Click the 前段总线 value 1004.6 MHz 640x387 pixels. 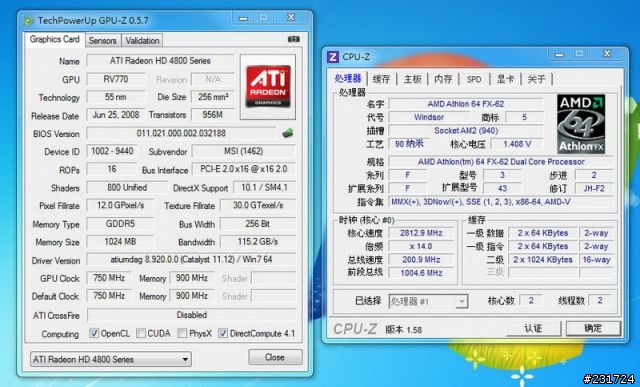click(421, 273)
